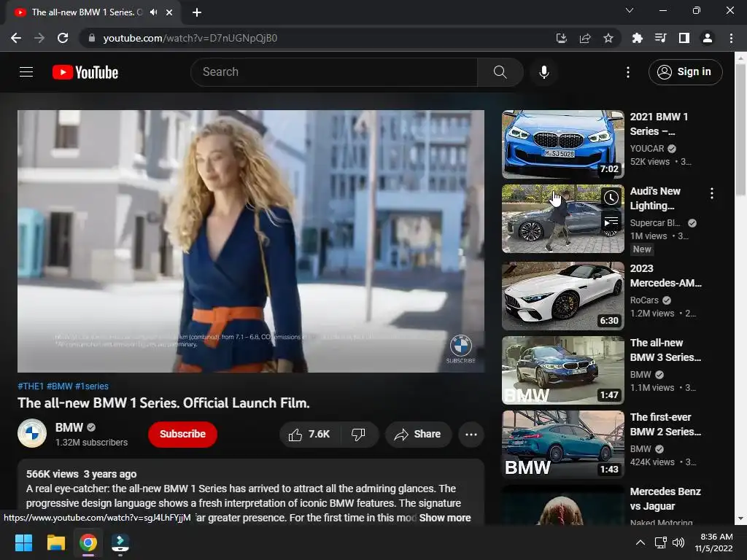Like the video with thumbs up

[x=309, y=435]
